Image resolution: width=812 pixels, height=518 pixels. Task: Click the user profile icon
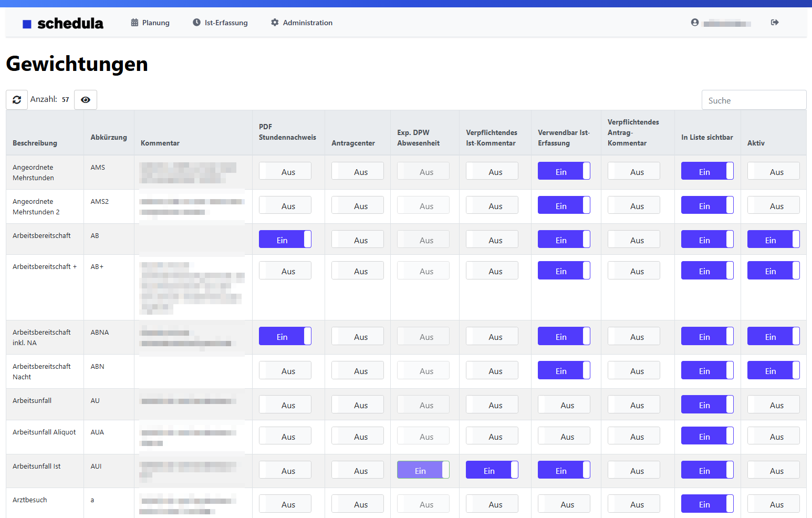tap(695, 23)
